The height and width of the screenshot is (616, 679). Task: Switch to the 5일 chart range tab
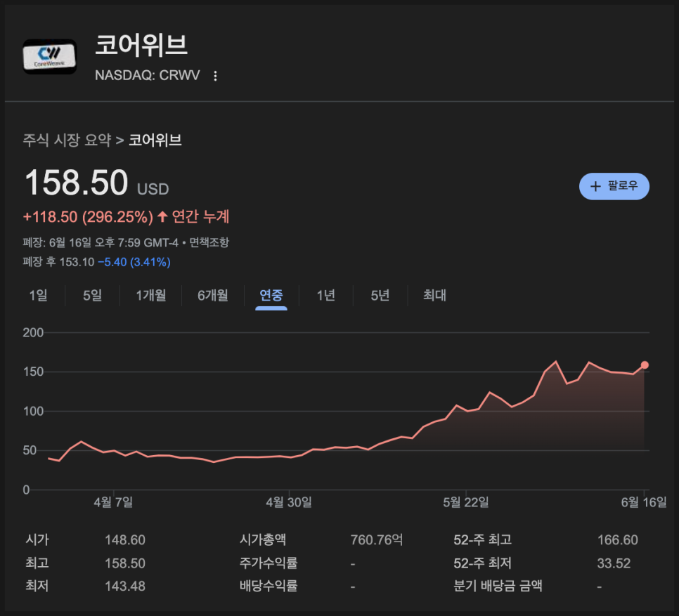[x=93, y=296]
